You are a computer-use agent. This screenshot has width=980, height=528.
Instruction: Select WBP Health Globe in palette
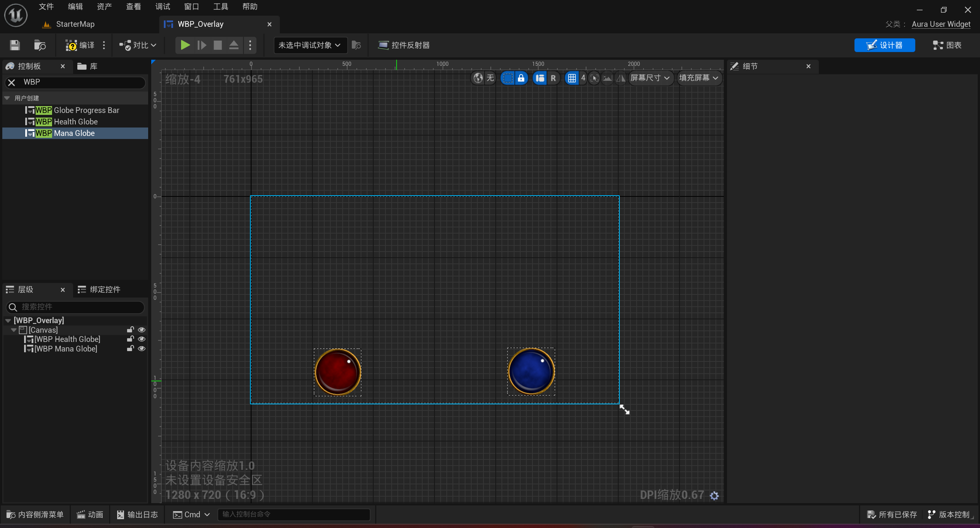[x=75, y=122]
